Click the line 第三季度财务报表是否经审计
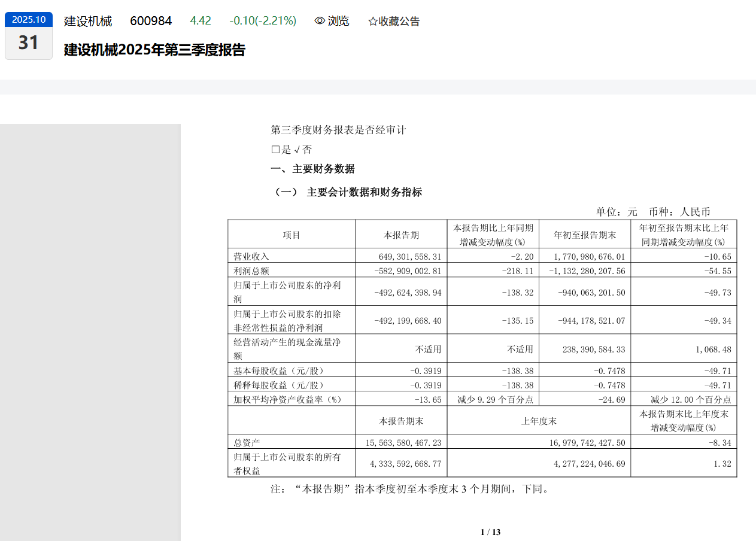The image size is (756, 541). tap(338, 130)
